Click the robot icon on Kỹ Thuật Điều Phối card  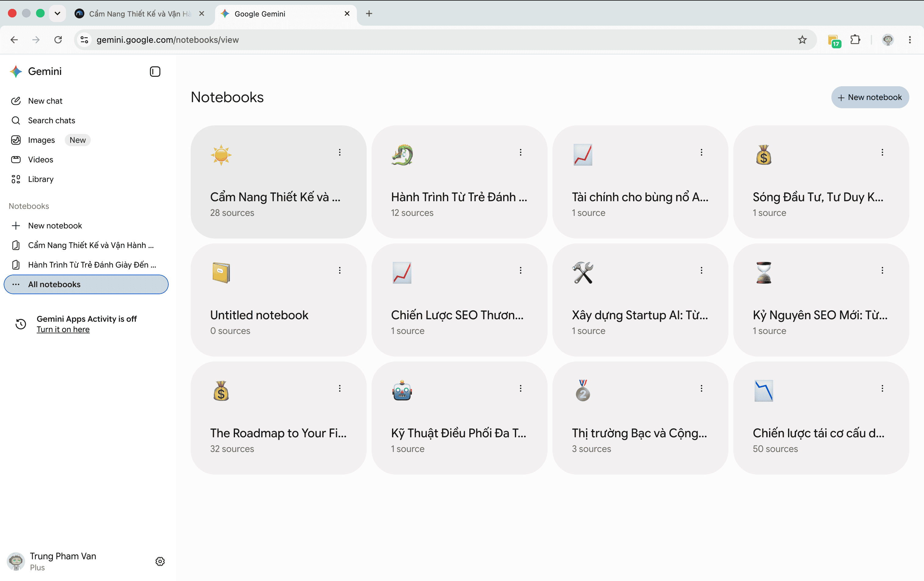point(402,391)
